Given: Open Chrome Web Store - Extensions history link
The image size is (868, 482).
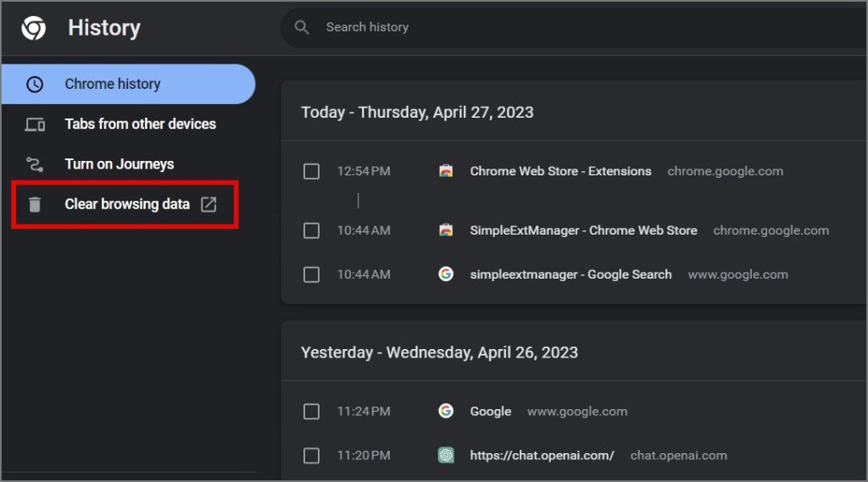Looking at the screenshot, I should tap(560, 171).
